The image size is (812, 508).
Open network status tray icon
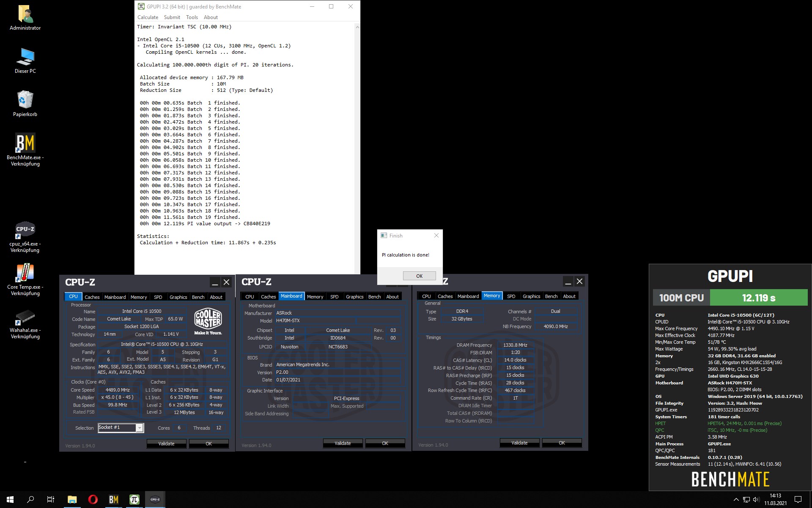[746, 500]
